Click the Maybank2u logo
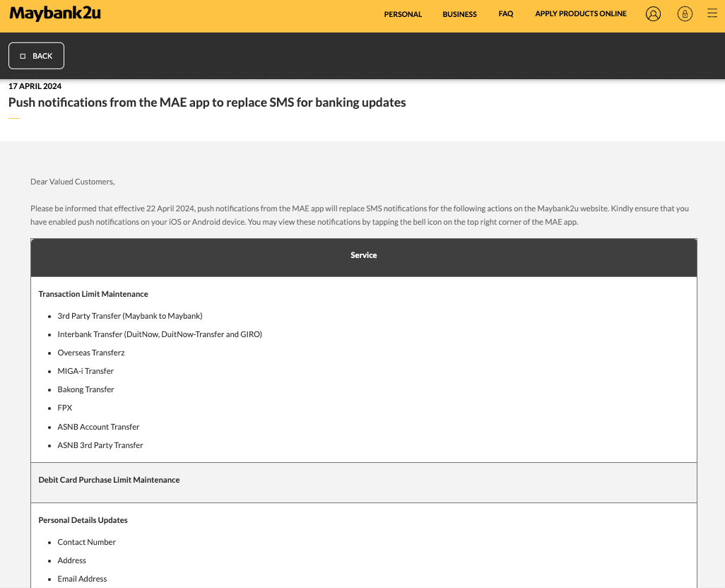The image size is (725, 588). pos(55,13)
